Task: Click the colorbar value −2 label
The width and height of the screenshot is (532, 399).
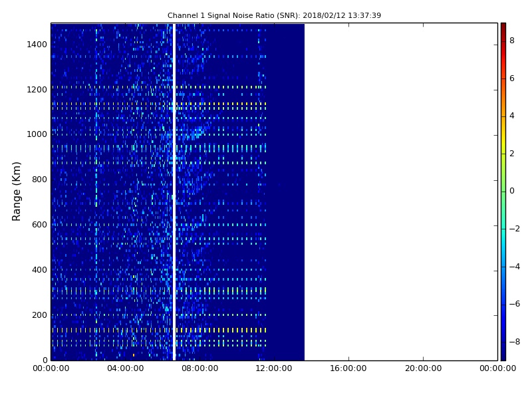Action: click(515, 229)
